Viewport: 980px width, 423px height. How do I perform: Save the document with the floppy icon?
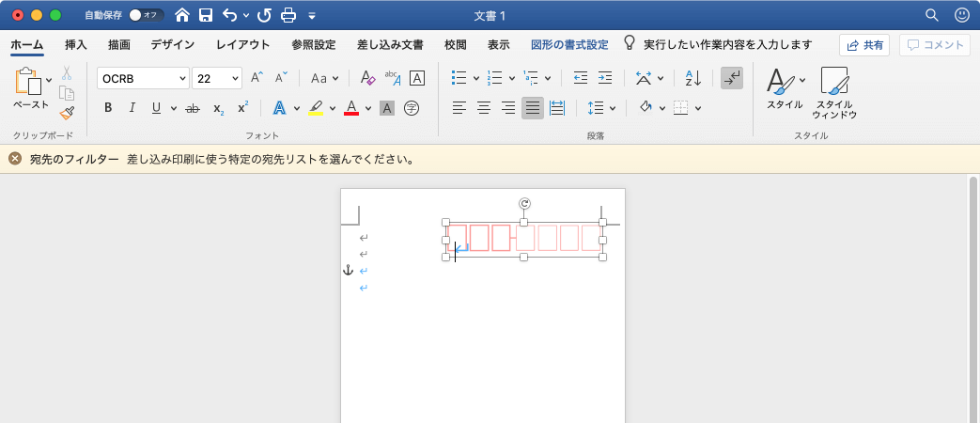[x=206, y=15]
